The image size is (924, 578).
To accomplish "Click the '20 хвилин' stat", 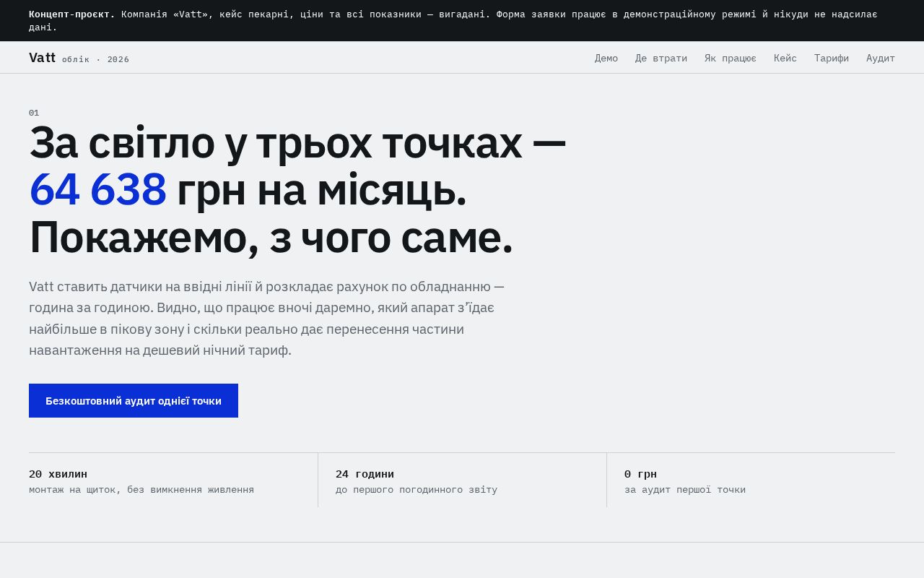I will (x=58, y=475).
